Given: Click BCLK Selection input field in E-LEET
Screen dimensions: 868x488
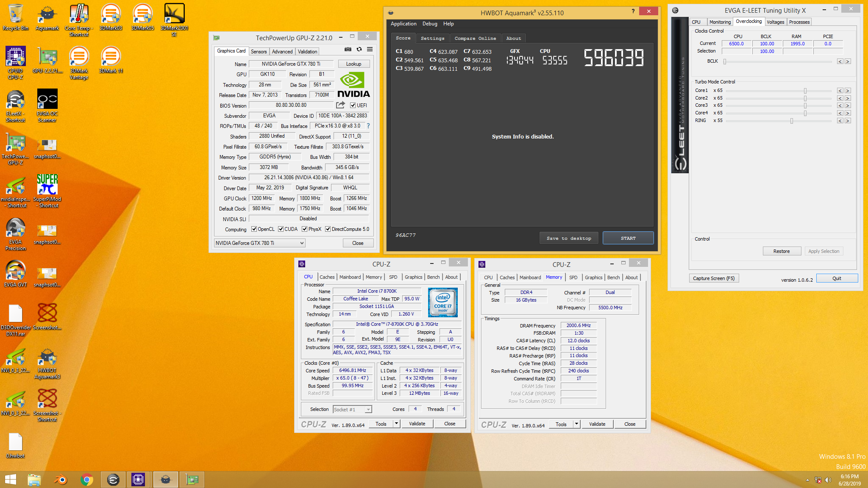Looking at the screenshot, I should point(767,51).
